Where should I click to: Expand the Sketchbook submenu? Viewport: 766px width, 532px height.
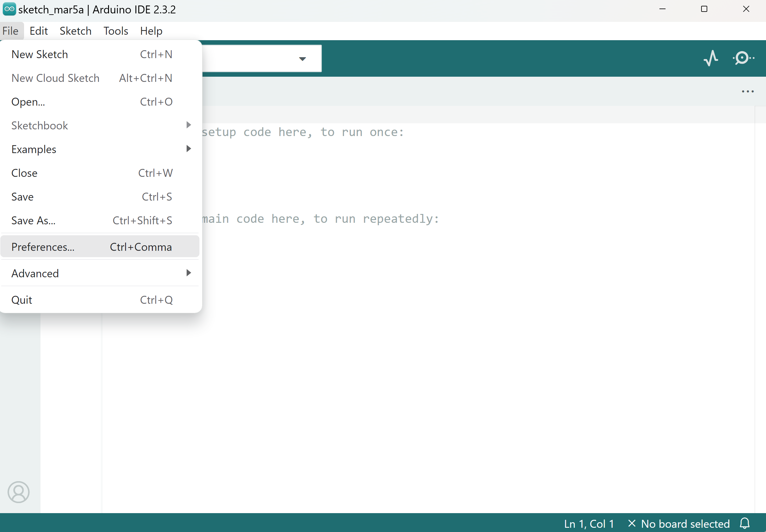click(100, 125)
